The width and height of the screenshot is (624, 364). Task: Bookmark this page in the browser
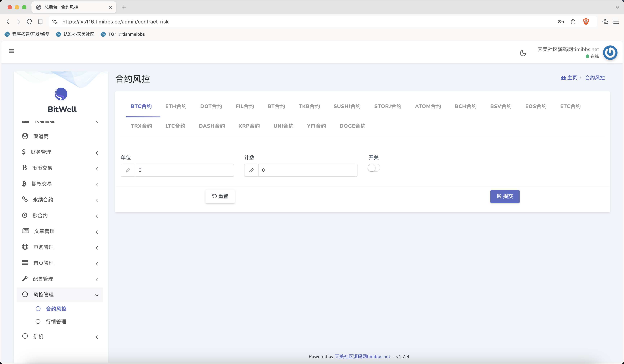click(x=40, y=21)
